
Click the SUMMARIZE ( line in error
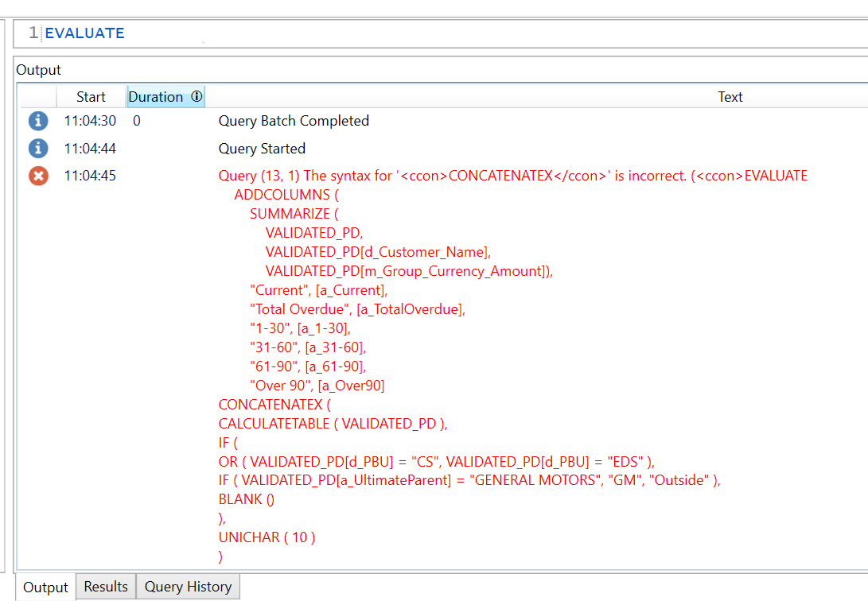click(x=294, y=213)
